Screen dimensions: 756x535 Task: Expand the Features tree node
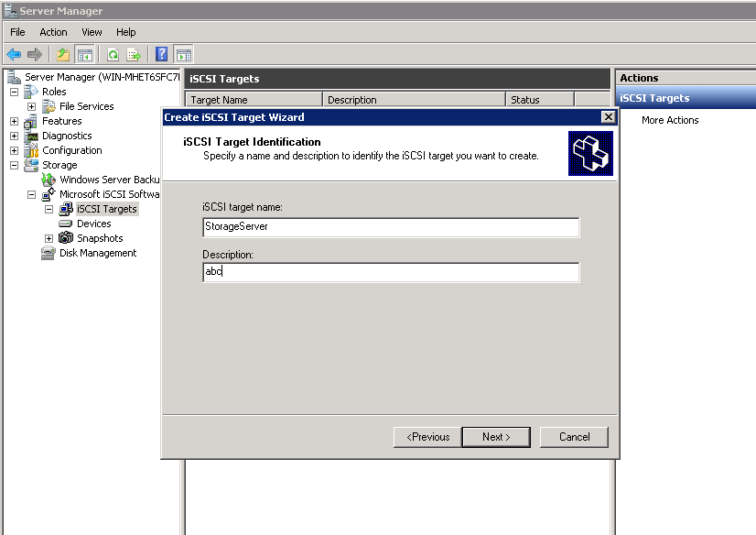15,121
